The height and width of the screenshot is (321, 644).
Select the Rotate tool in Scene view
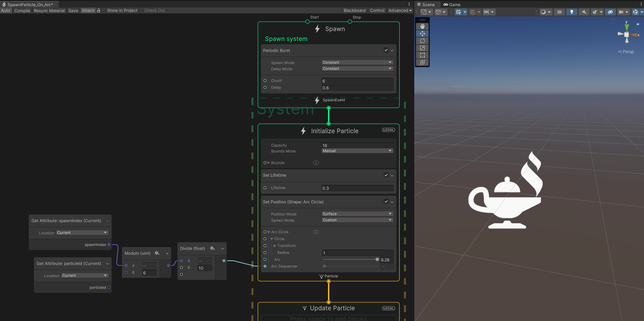point(422,41)
